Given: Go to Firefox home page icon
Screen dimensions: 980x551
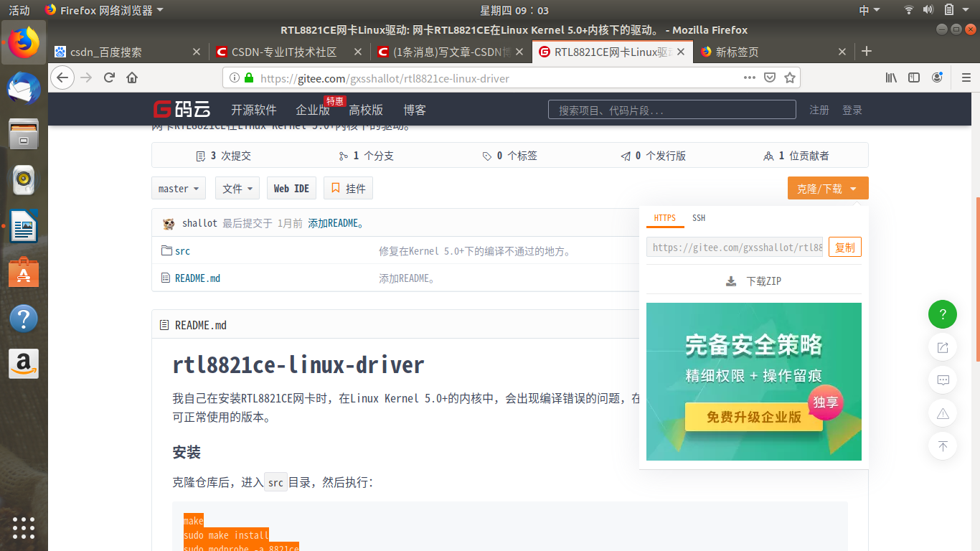Looking at the screenshot, I should pos(132,77).
